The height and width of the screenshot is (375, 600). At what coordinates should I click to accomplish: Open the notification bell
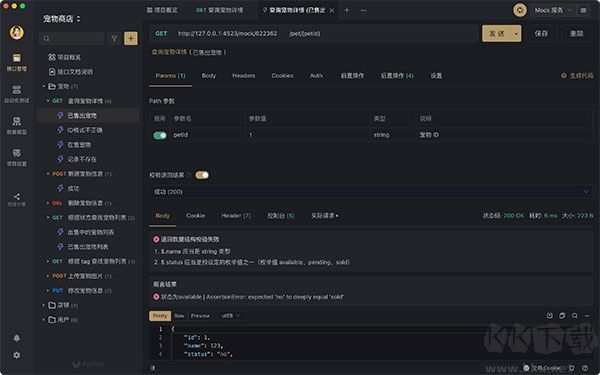pyautogui.click(x=16, y=338)
